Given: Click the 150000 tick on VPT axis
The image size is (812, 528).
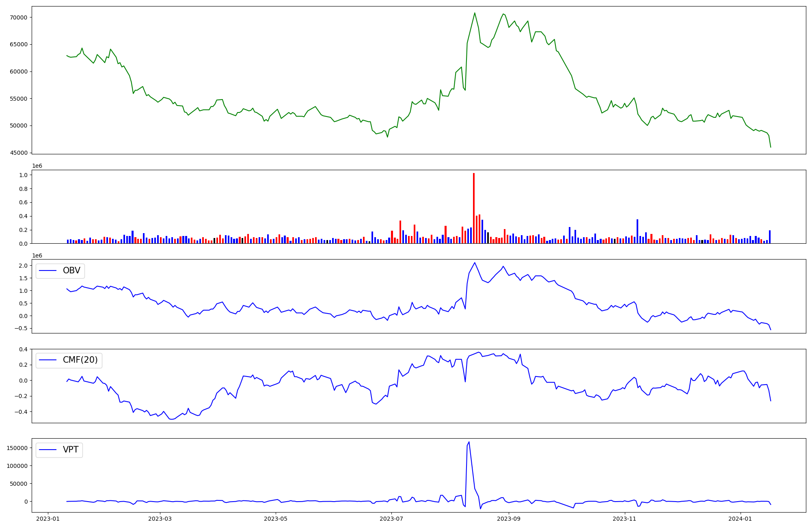Looking at the screenshot, I should 17,448.
